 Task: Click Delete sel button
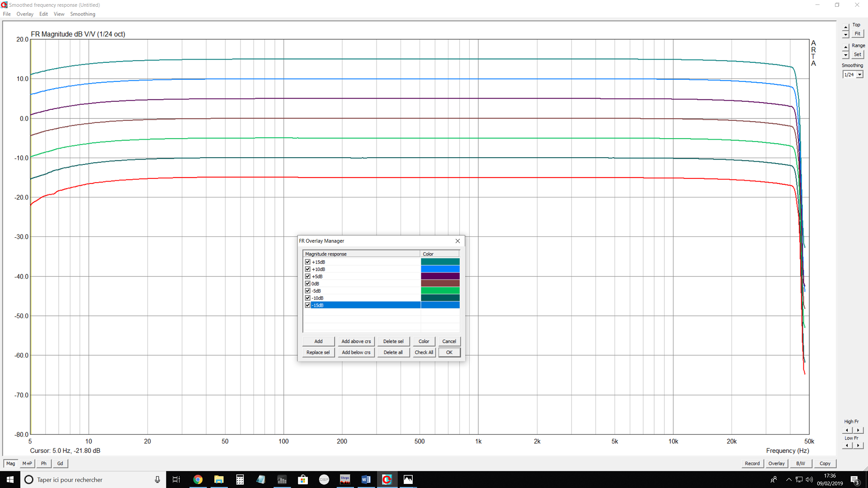393,342
